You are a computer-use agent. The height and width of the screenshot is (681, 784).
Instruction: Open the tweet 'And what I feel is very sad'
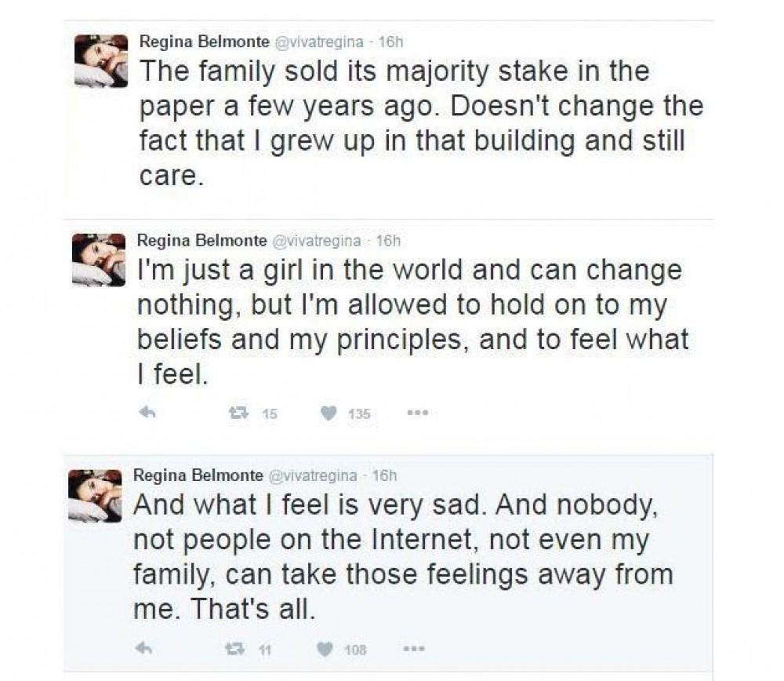pos(403,557)
